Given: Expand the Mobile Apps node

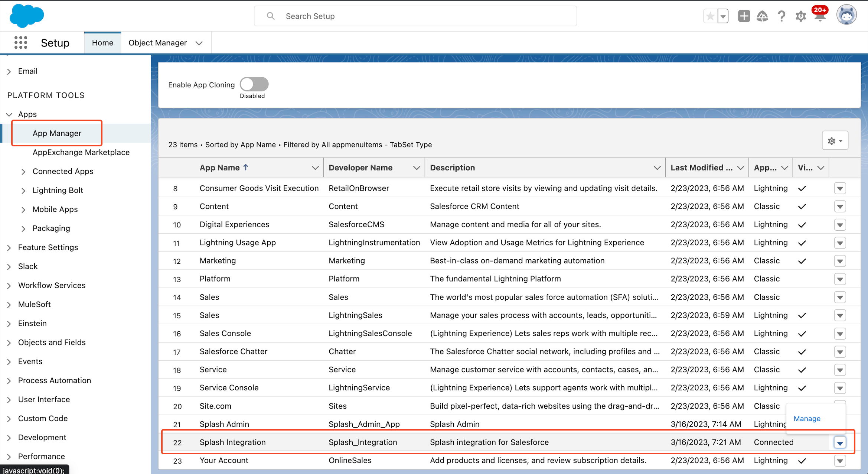Looking at the screenshot, I should pyautogui.click(x=23, y=210).
